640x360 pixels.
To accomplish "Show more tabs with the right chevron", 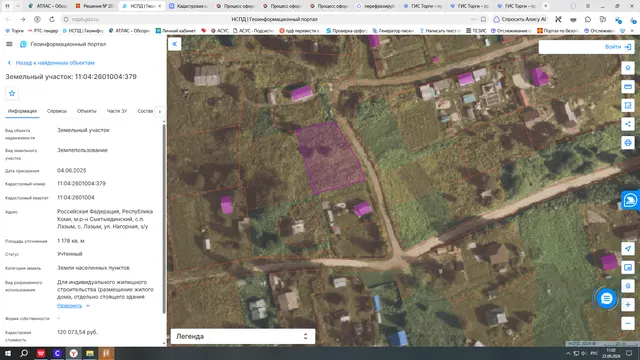I will pos(160,111).
